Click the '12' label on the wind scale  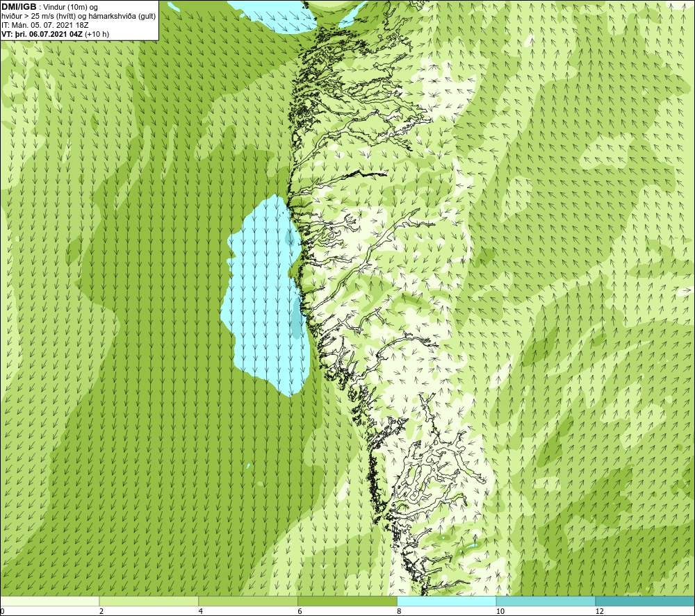click(600, 612)
